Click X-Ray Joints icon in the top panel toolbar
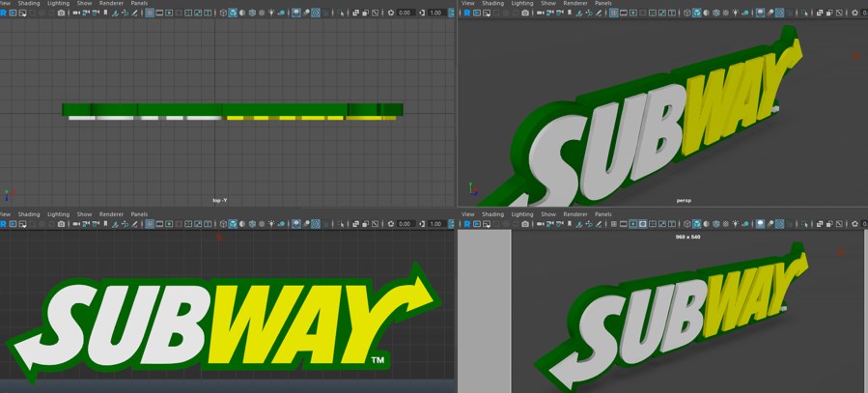Screen dimensions: 868x393 pos(375,13)
